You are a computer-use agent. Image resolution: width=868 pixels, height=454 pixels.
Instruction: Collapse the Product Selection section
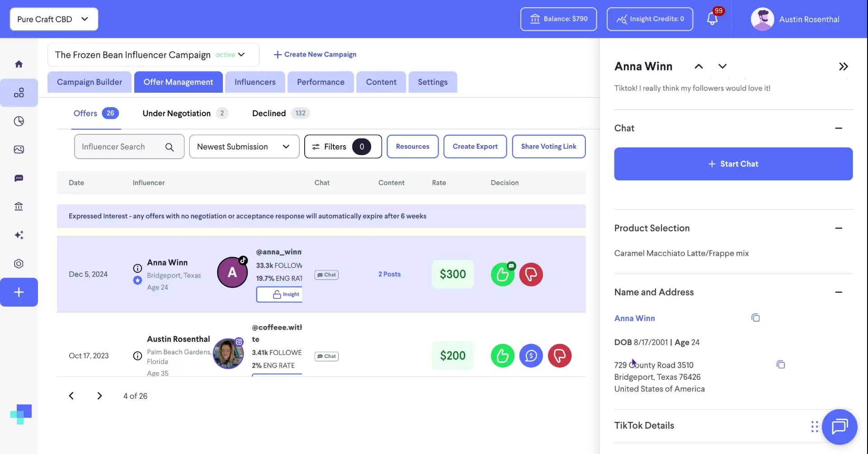[x=840, y=228]
